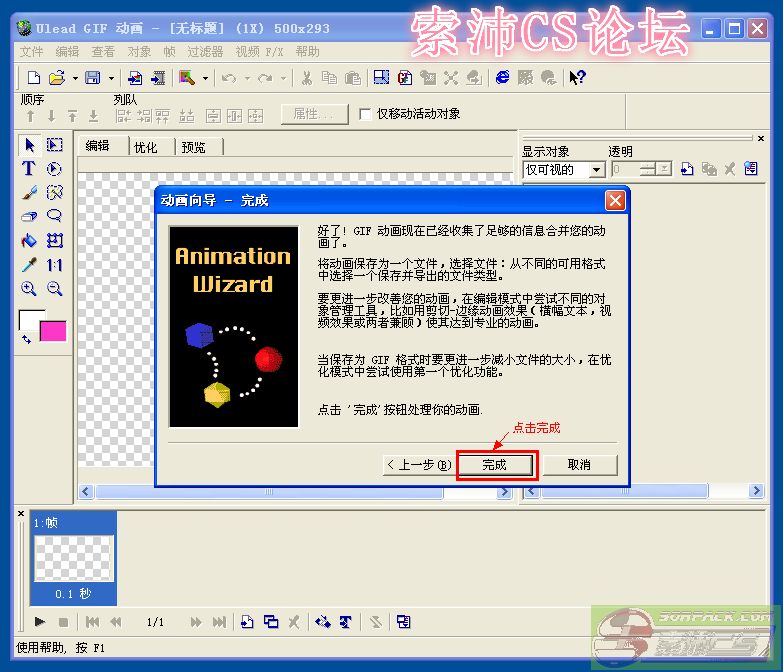The image size is (783, 672).
Task: Click the Undo icon in the toolbar
Action: point(229,78)
